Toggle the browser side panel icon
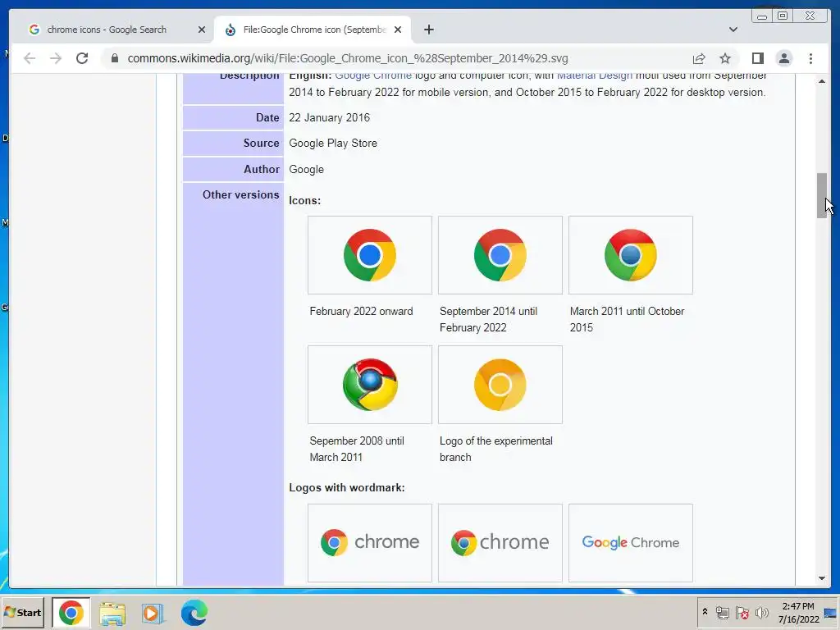 click(757, 58)
